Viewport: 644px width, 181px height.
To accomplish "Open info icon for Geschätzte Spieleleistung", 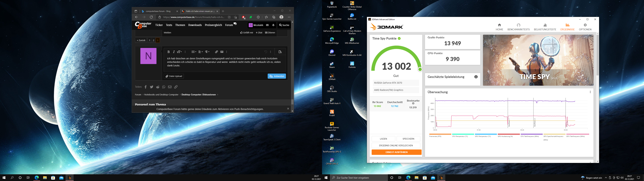I will (x=476, y=77).
